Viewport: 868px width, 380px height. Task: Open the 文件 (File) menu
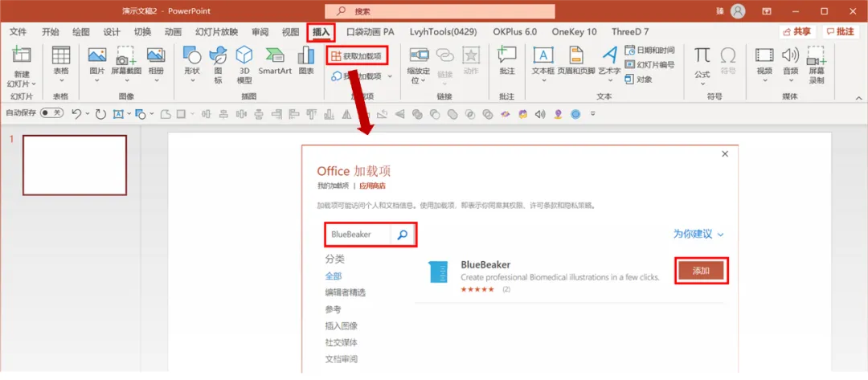point(18,31)
